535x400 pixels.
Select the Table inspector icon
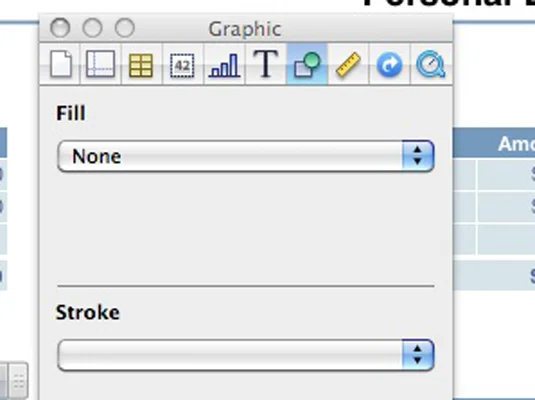point(141,64)
